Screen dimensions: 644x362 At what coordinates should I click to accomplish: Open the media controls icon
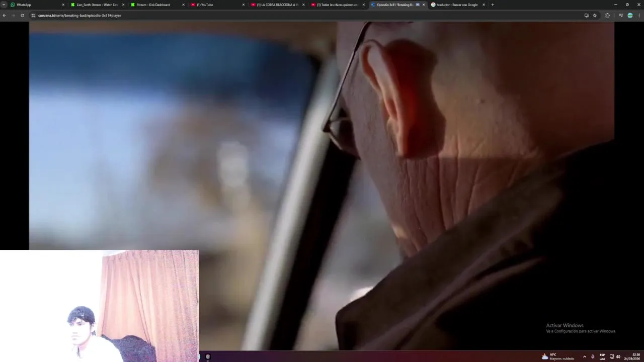coord(621,16)
